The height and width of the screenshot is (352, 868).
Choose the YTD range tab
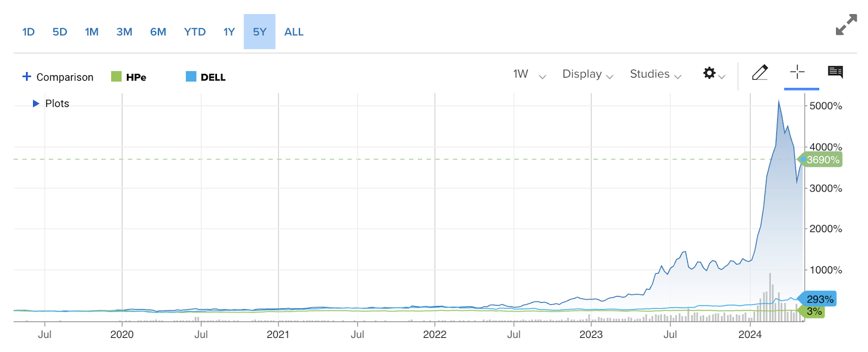[195, 32]
